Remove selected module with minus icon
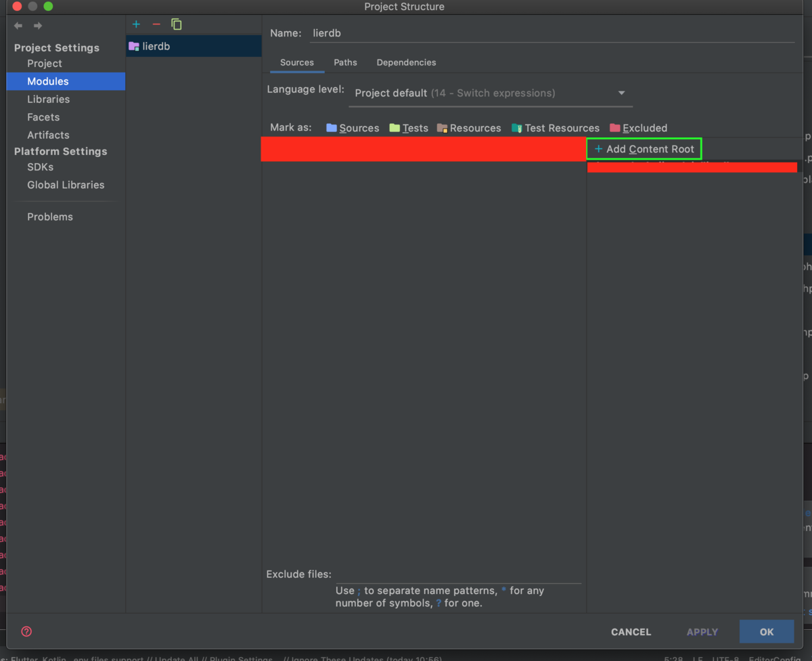 point(156,24)
